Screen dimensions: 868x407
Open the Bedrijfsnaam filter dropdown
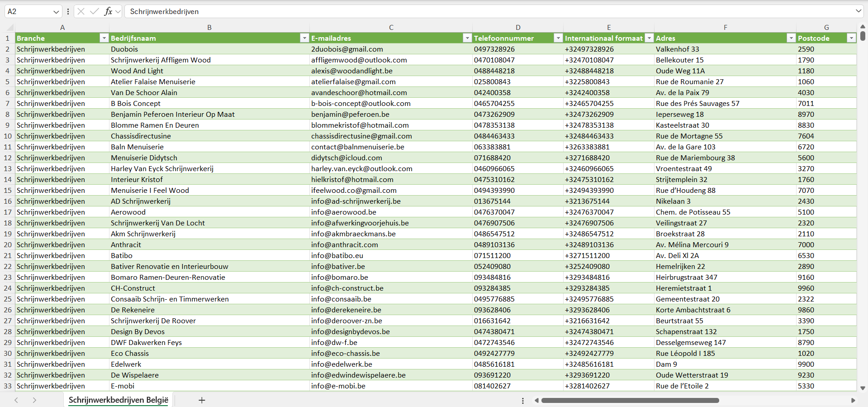(x=304, y=38)
